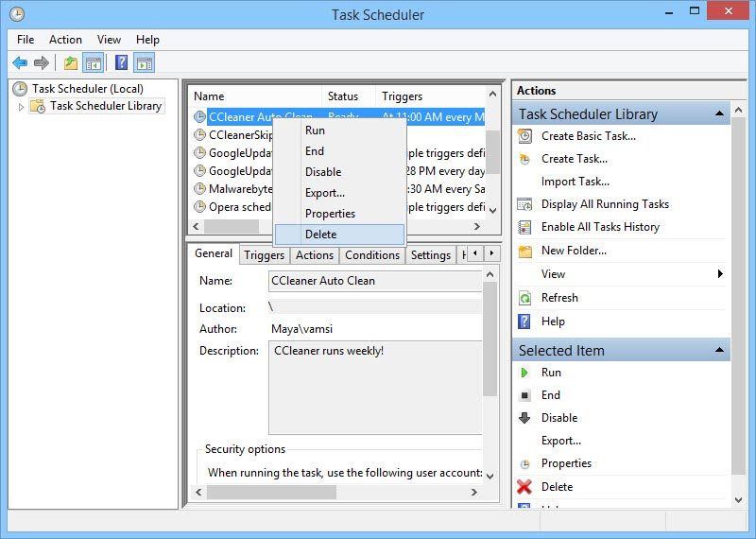This screenshot has width=756, height=539.
Task: Click the Actions pane vertical scrollbar down arrow
Action: point(738,500)
